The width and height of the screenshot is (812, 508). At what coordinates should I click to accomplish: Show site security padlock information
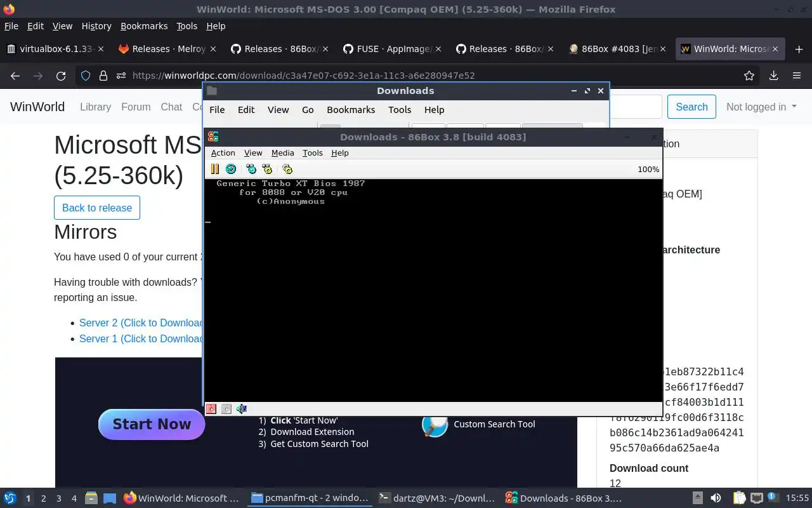103,76
